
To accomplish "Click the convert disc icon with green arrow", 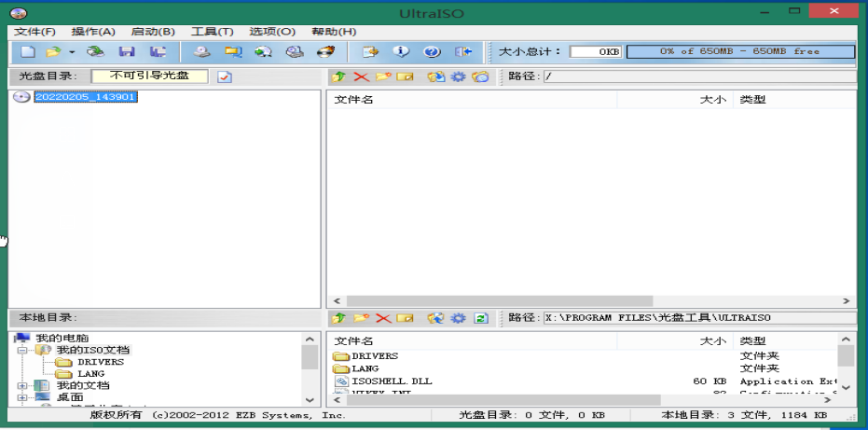I will click(x=264, y=52).
